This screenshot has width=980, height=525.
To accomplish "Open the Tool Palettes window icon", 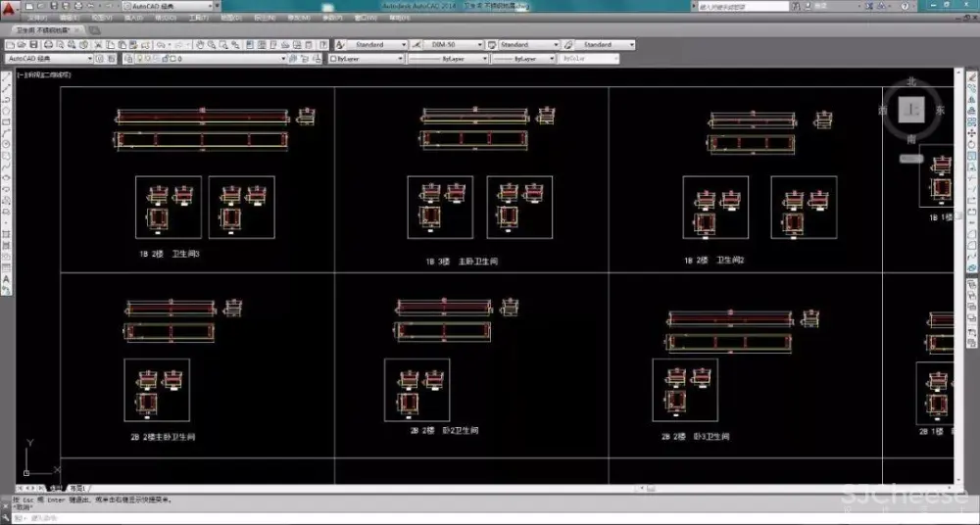I will 273,45.
